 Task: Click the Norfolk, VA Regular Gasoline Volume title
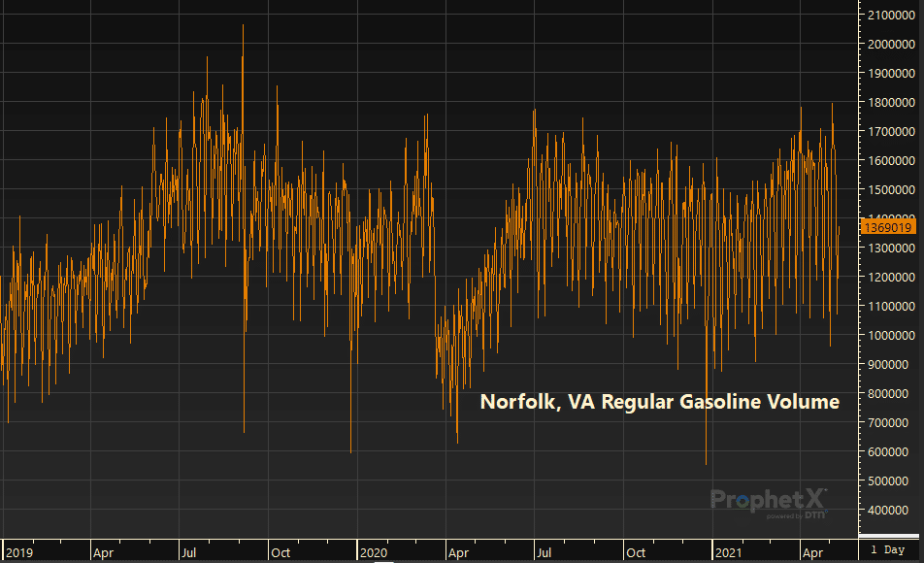(659, 402)
